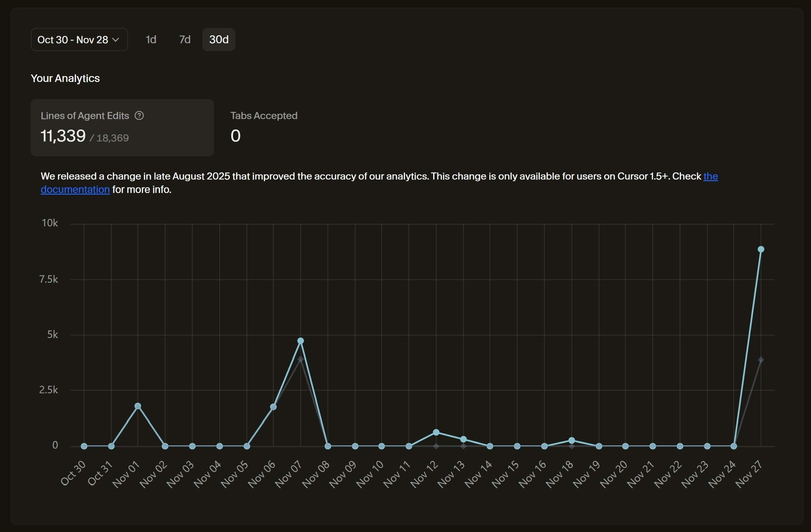Open the documentation link
This screenshot has width=811, height=532.
(75, 190)
